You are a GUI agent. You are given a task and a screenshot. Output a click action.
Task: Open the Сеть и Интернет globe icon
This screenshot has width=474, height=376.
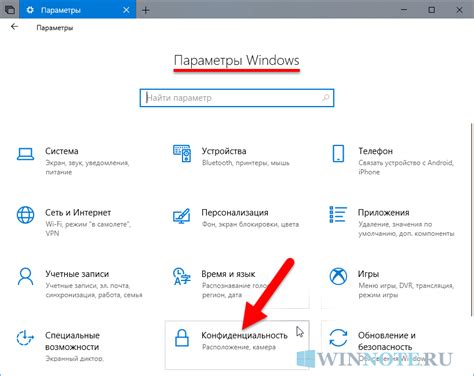pos(25,215)
